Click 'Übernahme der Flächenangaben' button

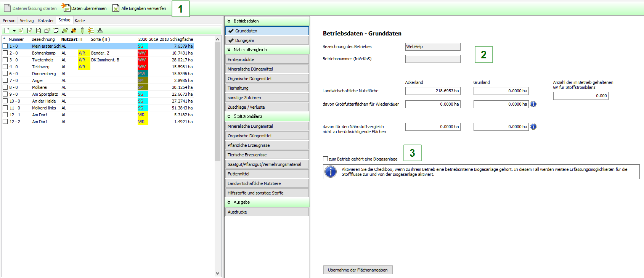coord(358,270)
